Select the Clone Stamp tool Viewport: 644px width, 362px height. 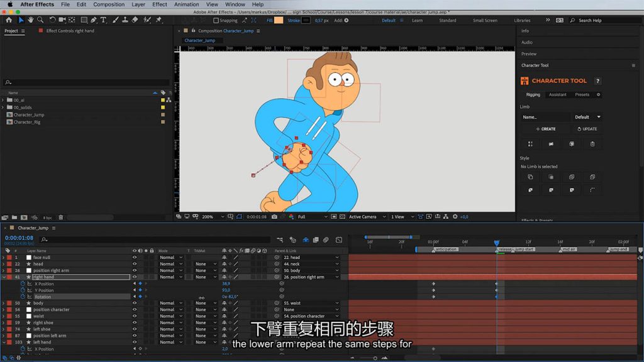click(125, 19)
